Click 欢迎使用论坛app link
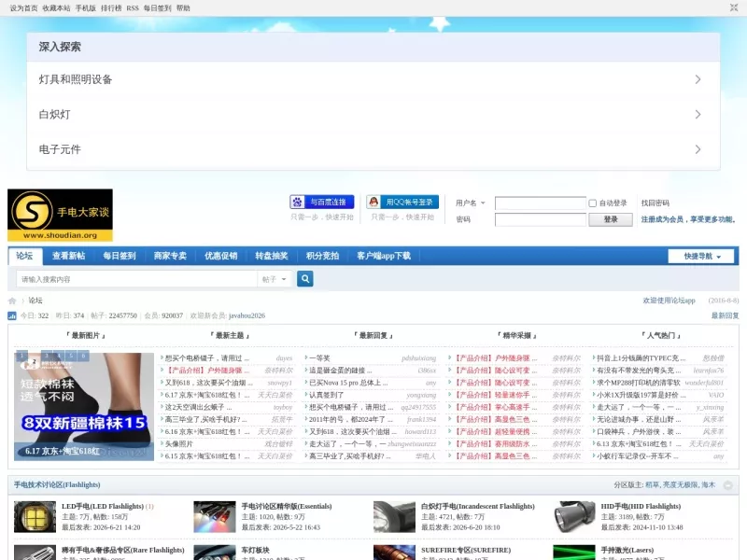 click(669, 301)
